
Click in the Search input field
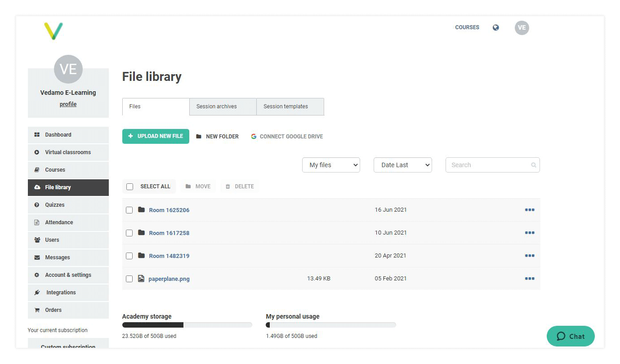tap(492, 165)
